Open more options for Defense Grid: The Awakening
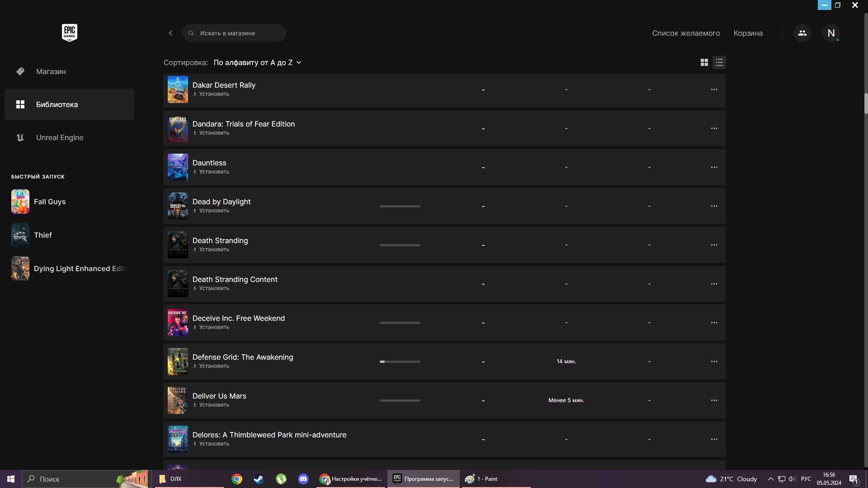The width and height of the screenshot is (868, 488). pos(714,361)
